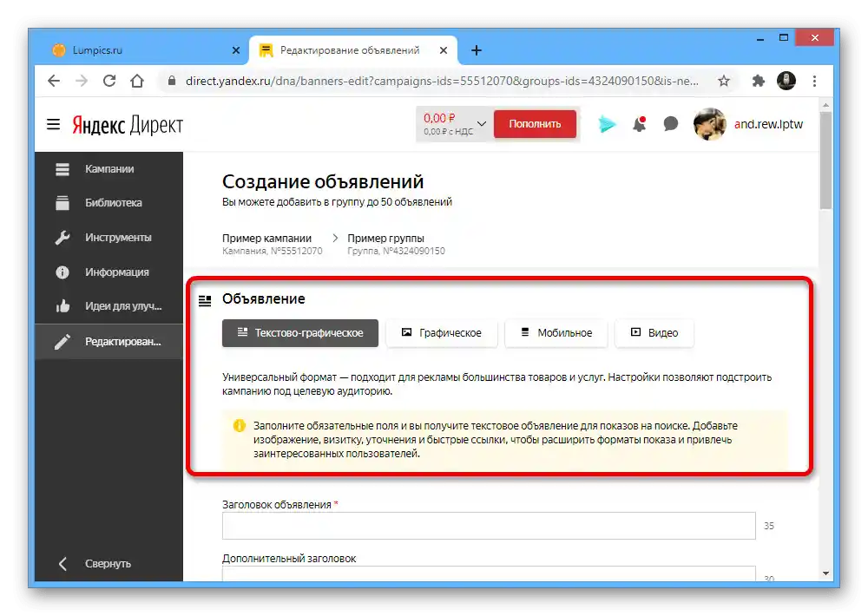Screen dimensions: 868x616
Task: Open the and.rew.lptw account name
Action: click(x=768, y=124)
